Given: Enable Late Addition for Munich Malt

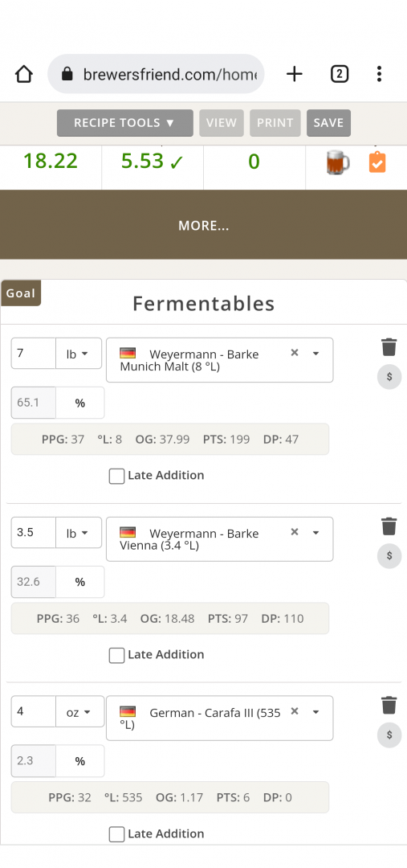Looking at the screenshot, I should click(116, 476).
